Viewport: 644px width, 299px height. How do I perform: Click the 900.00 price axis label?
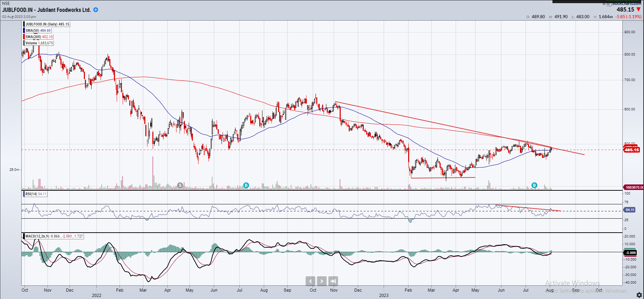click(x=630, y=32)
